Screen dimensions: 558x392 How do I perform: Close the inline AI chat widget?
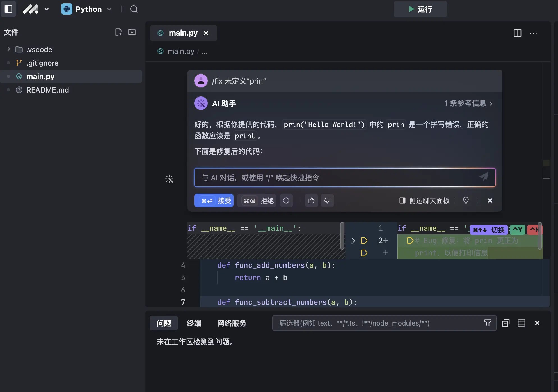click(490, 200)
